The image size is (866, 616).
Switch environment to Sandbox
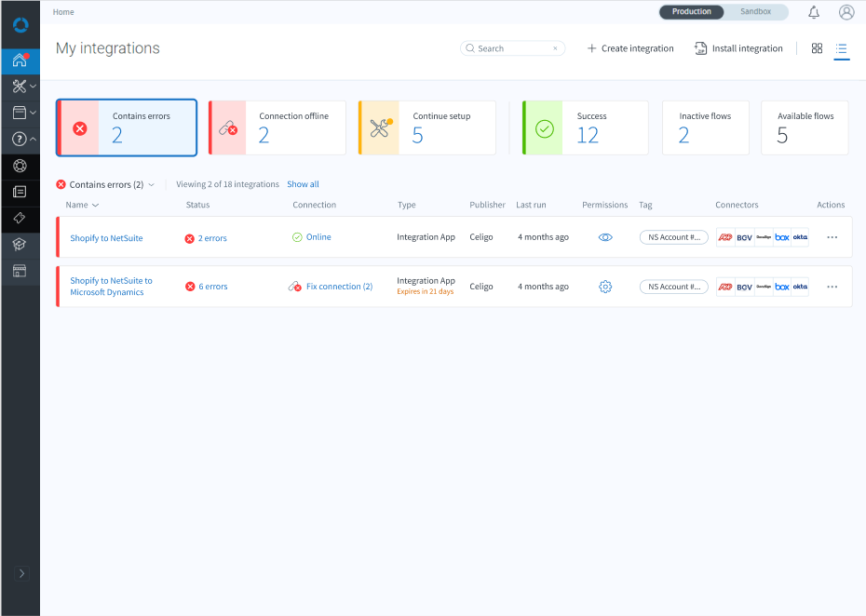pyautogui.click(x=755, y=12)
